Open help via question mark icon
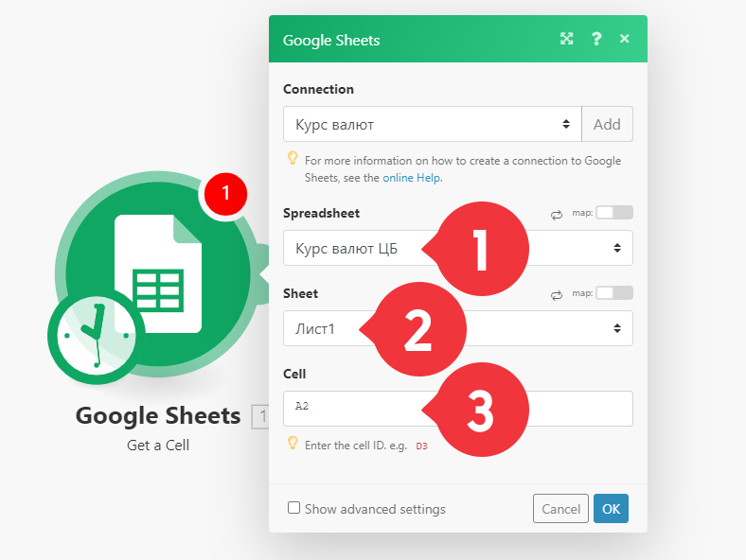The width and height of the screenshot is (746, 560). (x=596, y=39)
